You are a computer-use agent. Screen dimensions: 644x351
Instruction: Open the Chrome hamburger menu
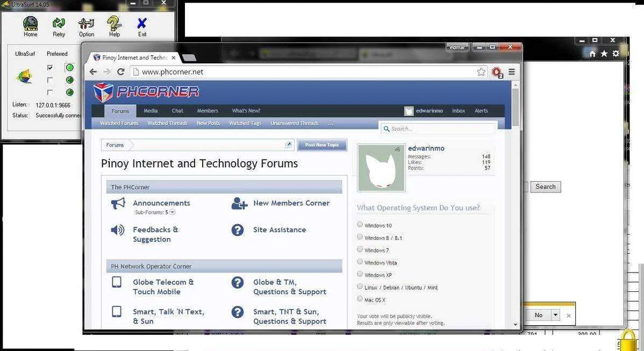coord(512,72)
